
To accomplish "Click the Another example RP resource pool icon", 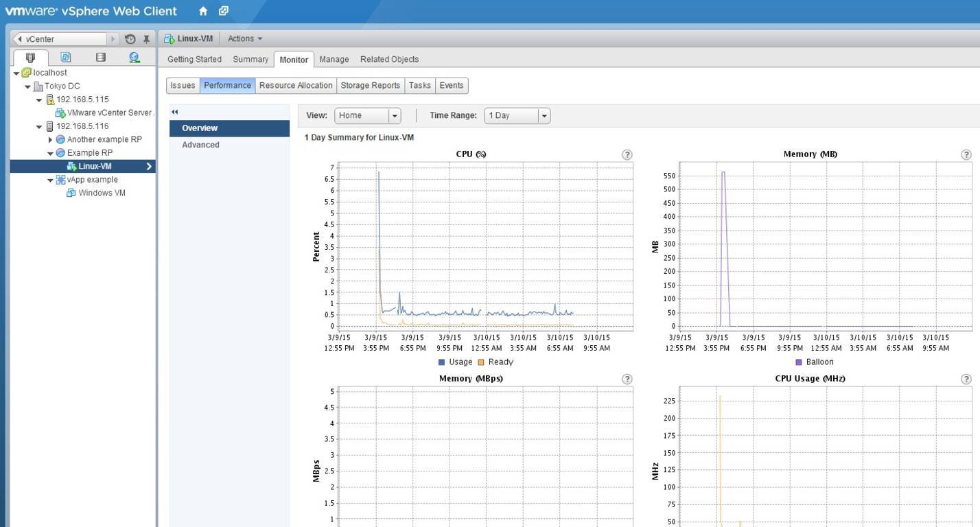I will click(60, 139).
